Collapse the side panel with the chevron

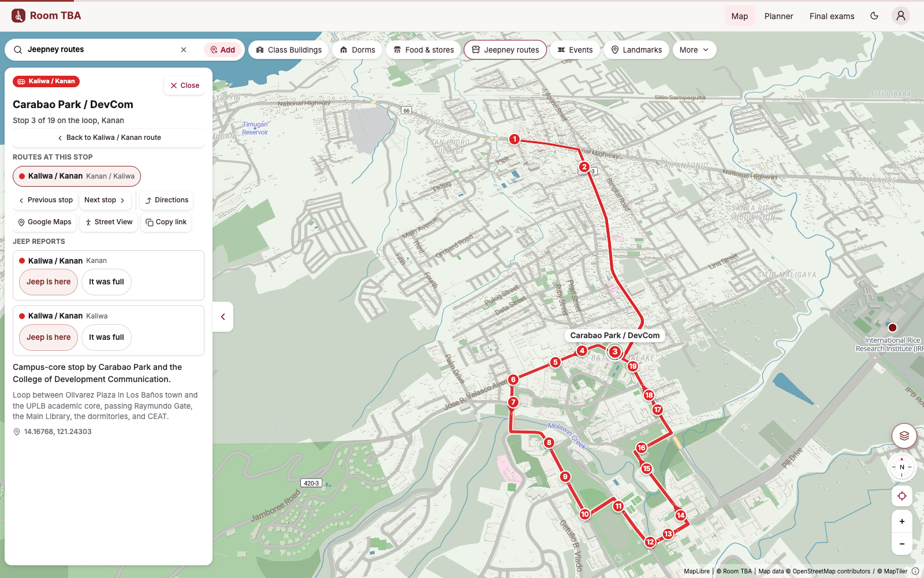[223, 317]
